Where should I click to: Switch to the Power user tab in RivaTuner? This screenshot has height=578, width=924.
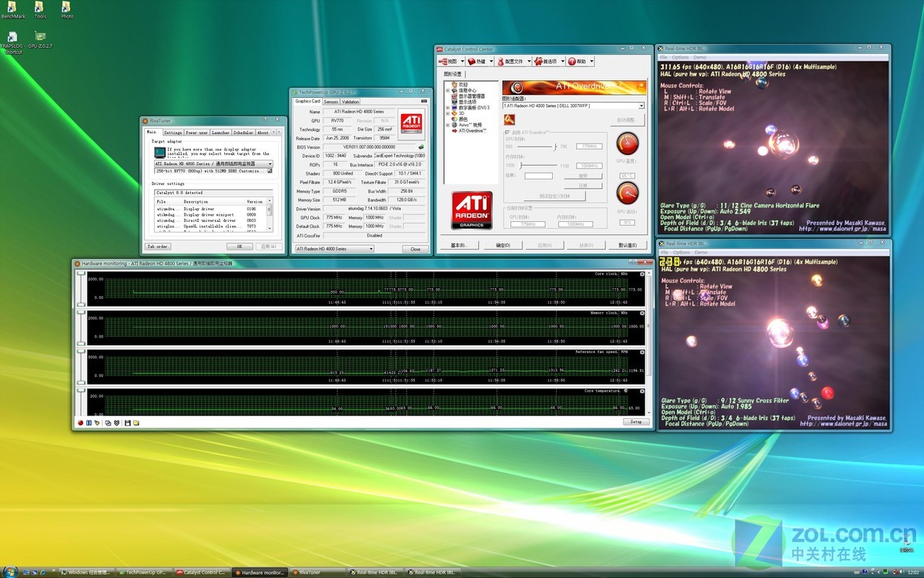tap(197, 133)
